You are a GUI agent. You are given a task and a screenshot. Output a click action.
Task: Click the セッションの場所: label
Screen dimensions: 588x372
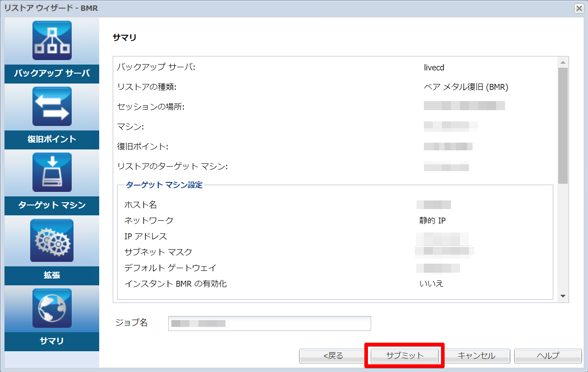point(151,107)
